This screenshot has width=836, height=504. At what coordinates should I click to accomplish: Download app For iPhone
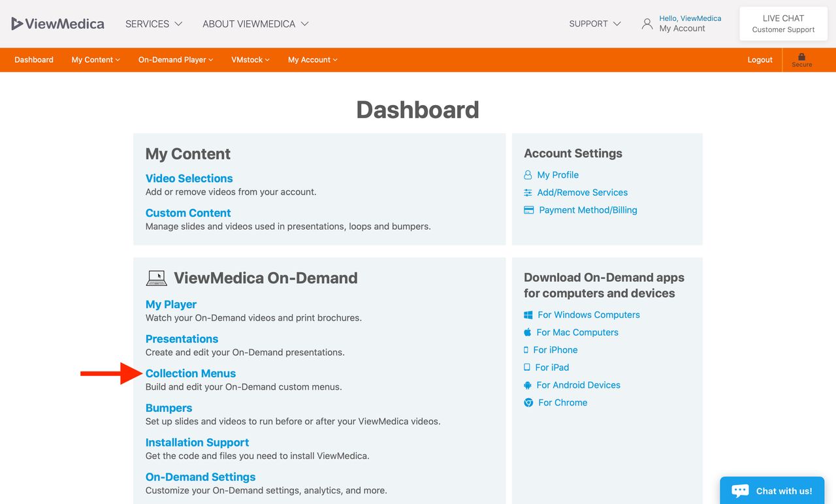555,350
